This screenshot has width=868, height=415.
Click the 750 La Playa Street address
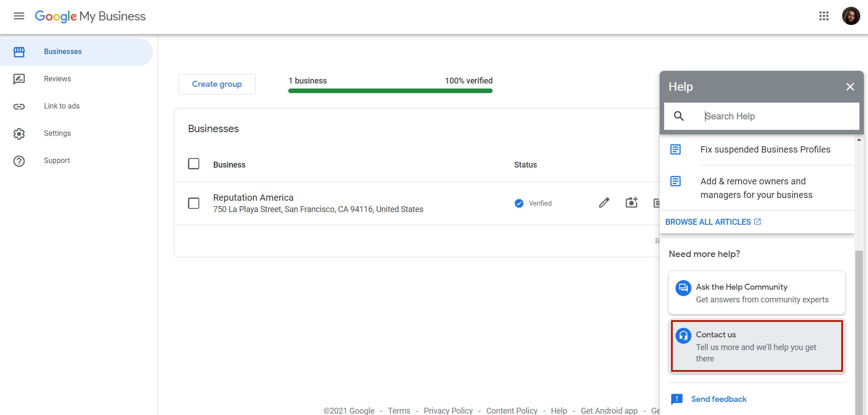tap(318, 209)
